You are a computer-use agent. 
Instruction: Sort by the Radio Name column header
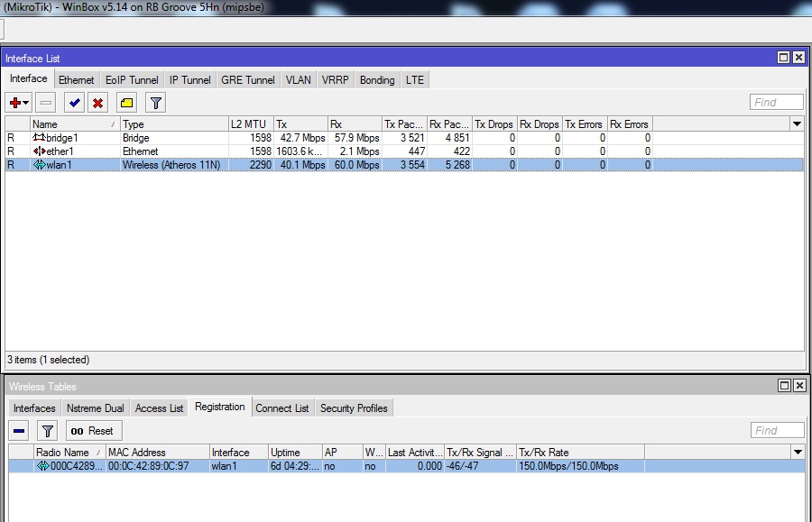pos(69,453)
